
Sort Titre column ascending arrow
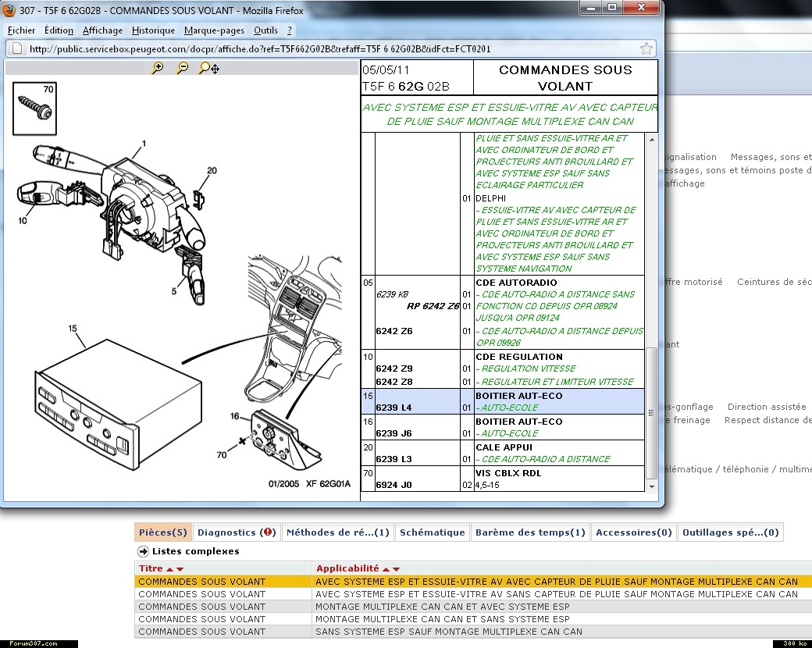[170, 569]
